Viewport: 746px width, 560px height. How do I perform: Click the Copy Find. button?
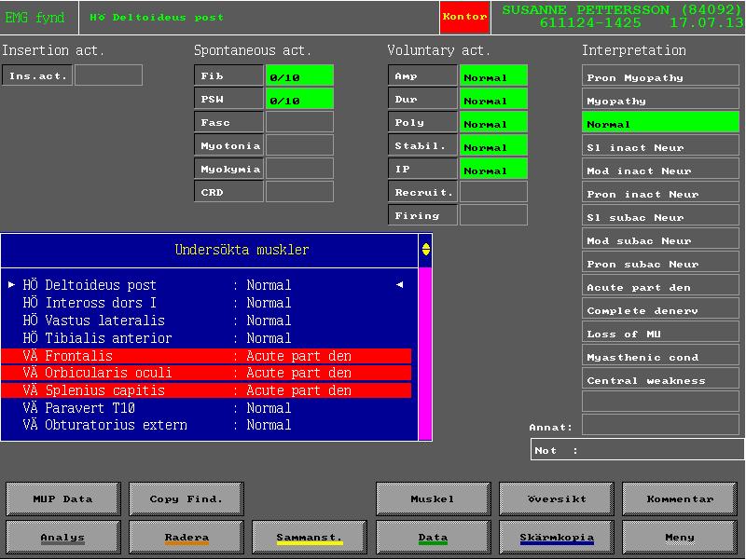(186, 499)
